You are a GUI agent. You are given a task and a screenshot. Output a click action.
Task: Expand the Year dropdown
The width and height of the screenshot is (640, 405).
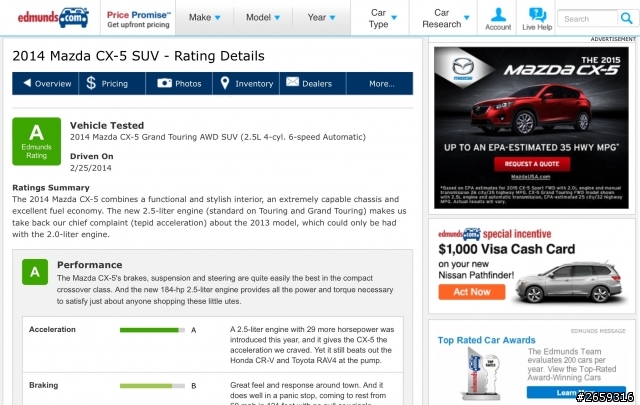[x=321, y=18]
